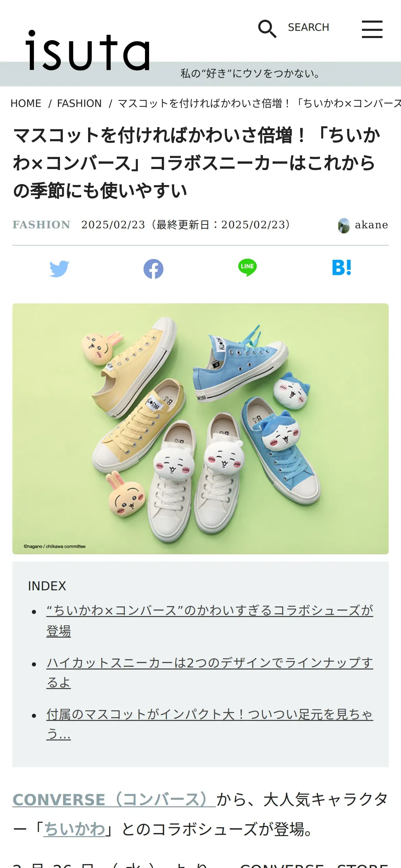Jump to 付属のマスコット index entry
The width and height of the screenshot is (401, 868).
(210, 724)
